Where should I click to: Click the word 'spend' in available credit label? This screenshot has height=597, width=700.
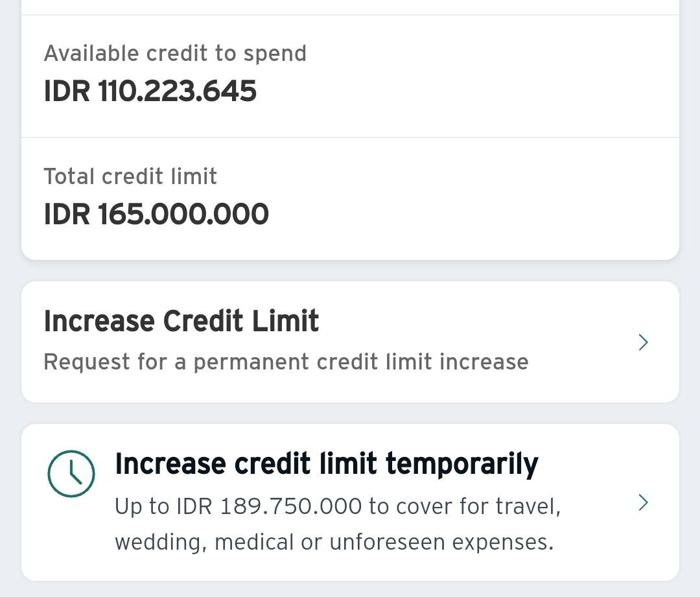point(275,54)
